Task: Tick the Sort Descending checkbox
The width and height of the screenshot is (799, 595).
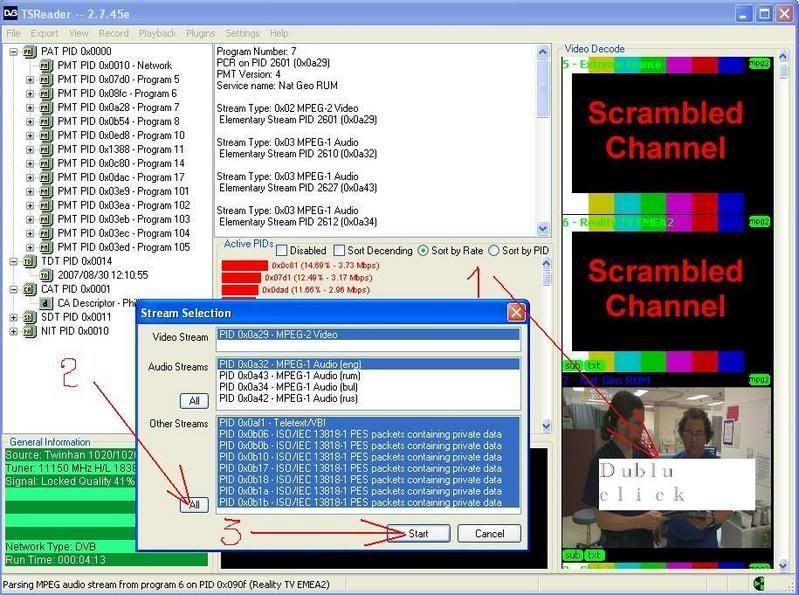Action: (x=340, y=250)
